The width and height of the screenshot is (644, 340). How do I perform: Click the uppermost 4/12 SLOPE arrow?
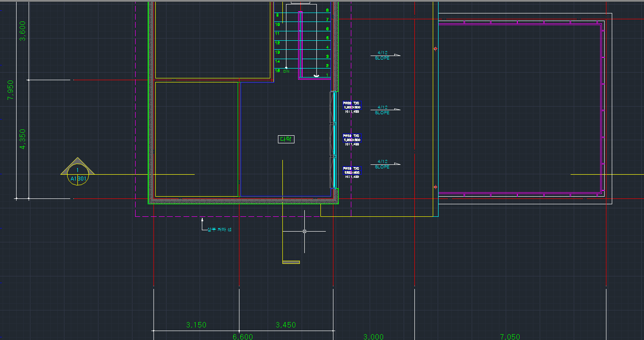pyautogui.click(x=384, y=56)
